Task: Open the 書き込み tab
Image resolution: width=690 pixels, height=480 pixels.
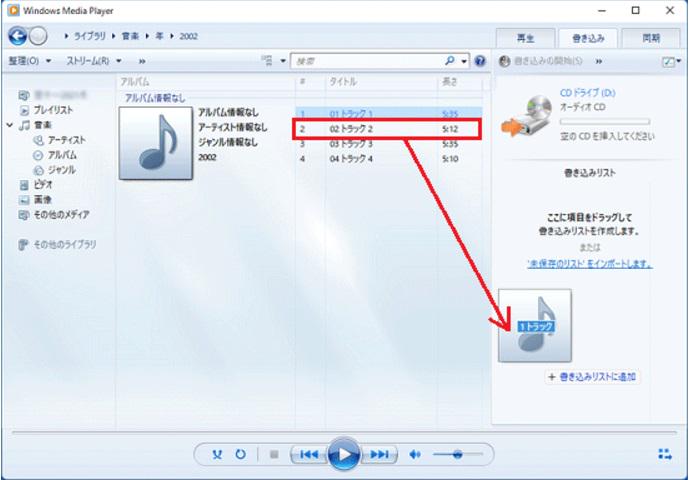Action: (x=588, y=38)
